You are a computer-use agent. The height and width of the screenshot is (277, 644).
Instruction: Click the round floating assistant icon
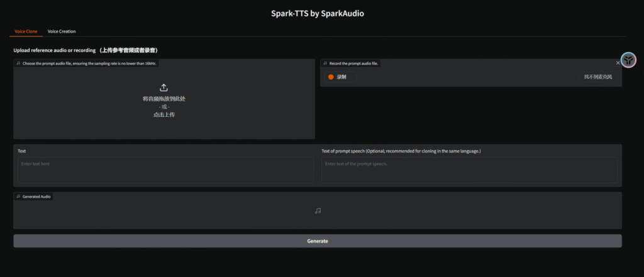click(x=628, y=60)
